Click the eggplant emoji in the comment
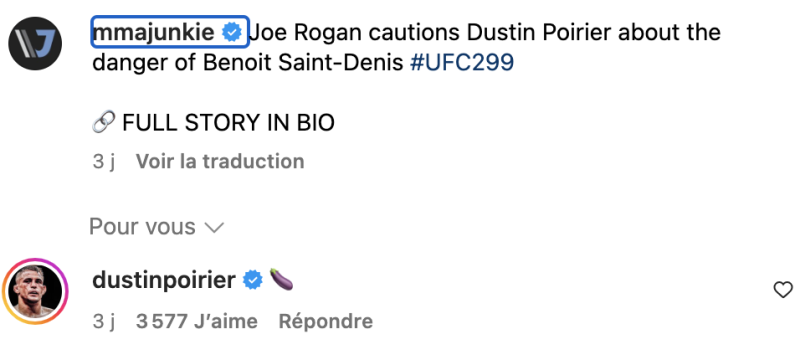 click(281, 279)
